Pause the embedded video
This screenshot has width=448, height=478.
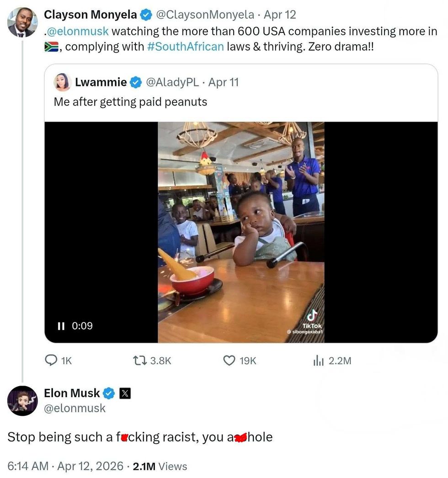coord(61,326)
